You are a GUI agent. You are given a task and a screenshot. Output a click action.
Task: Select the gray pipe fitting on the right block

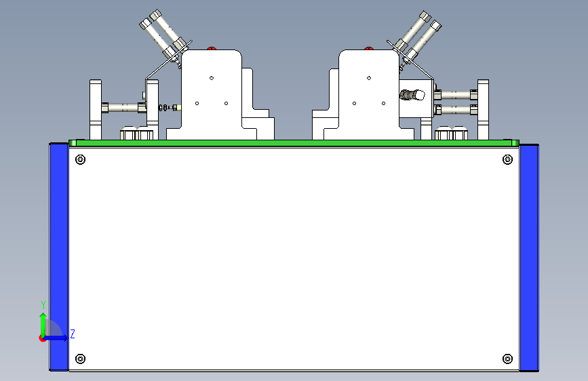coord(412,95)
